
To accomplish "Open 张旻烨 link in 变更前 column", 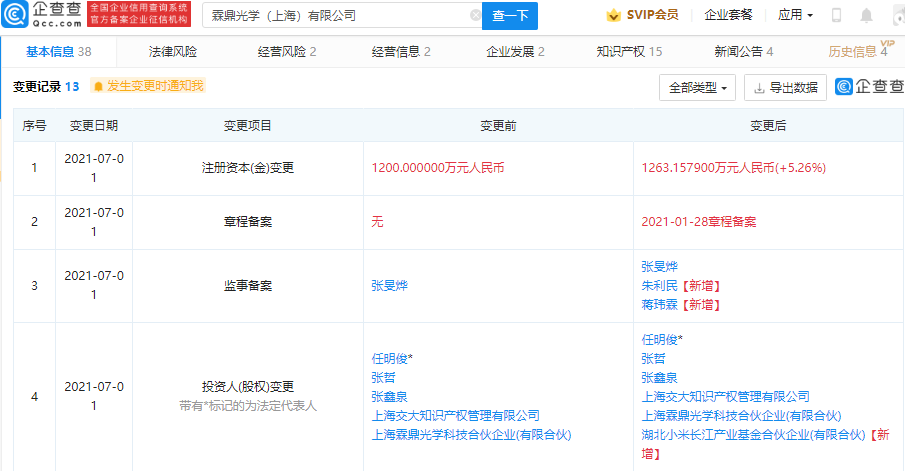I will 390,286.
